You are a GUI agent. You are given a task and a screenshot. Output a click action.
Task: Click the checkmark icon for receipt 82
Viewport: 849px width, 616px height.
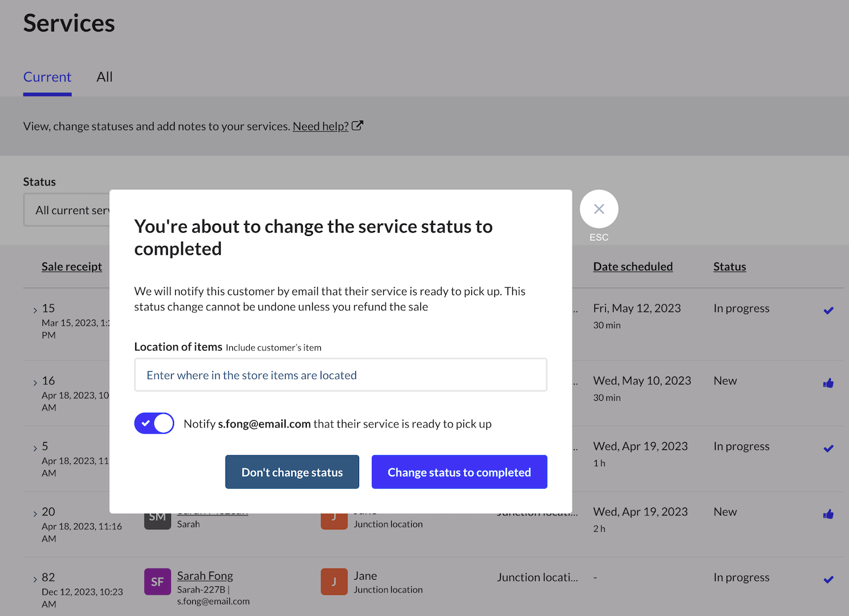[828, 580]
